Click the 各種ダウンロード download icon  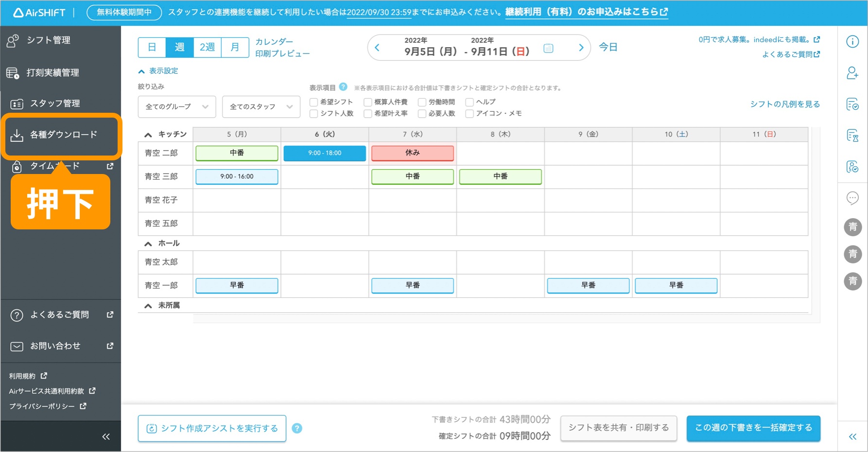(17, 136)
